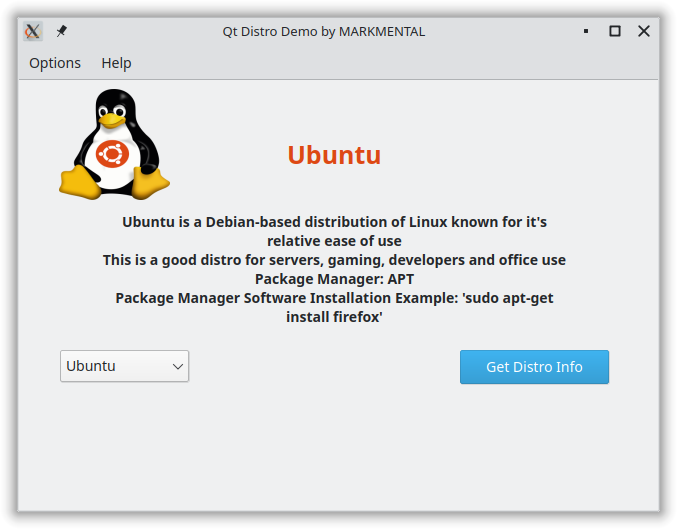
Task: Open the Options menu
Action: [55, 63]
